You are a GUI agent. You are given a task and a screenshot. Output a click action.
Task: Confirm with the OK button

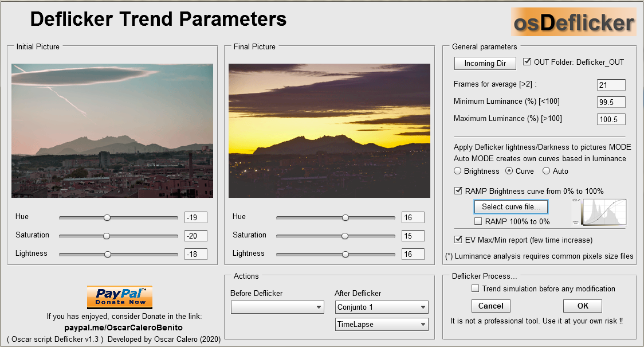click(x=583, y=306)
